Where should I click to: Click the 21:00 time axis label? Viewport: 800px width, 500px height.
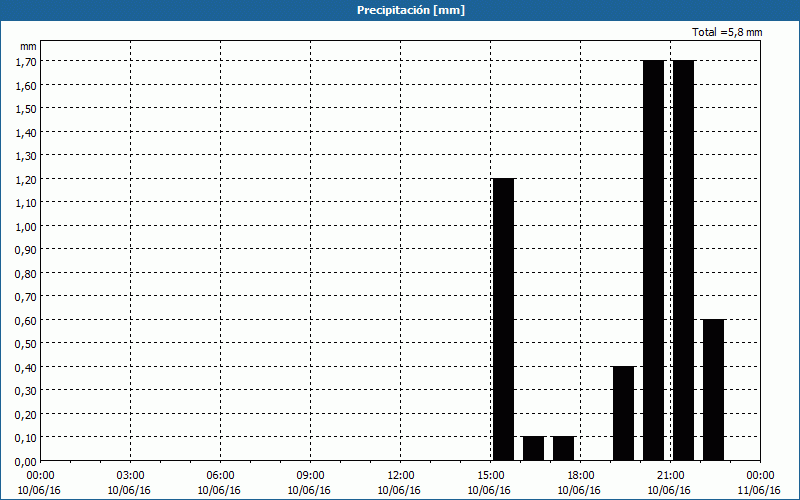(670, 476)
